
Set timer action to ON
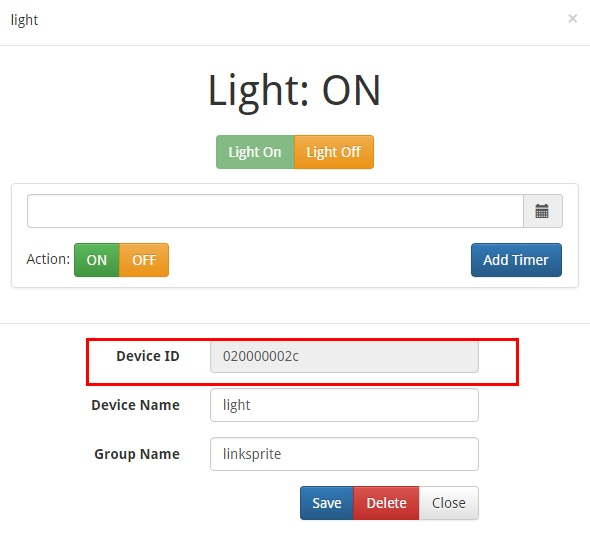[x=97, y=260]
